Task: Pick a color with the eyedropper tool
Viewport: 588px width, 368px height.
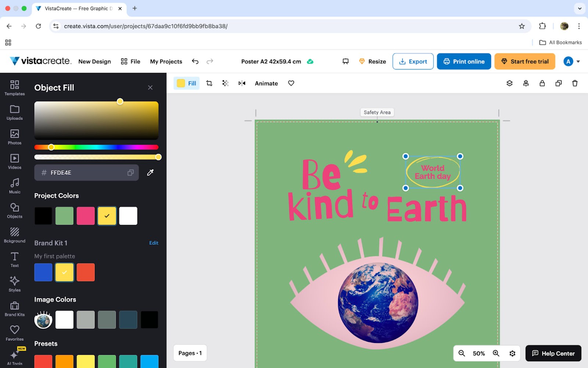Action: click(150, 172)
